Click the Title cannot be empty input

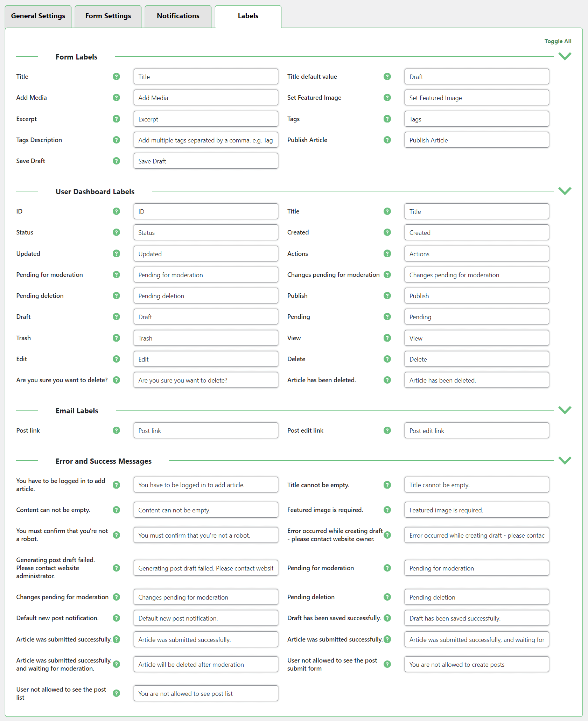[476, 485]
